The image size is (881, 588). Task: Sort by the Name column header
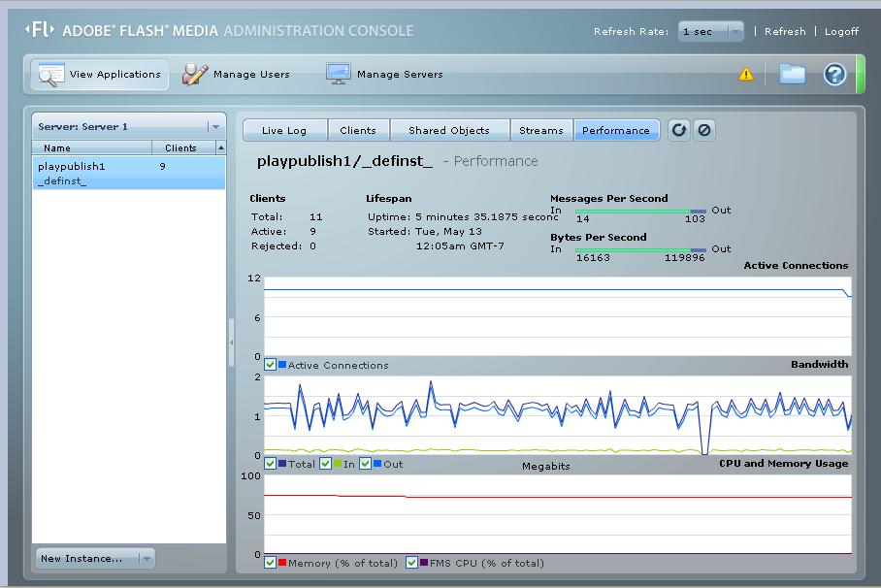click(91, 147)
